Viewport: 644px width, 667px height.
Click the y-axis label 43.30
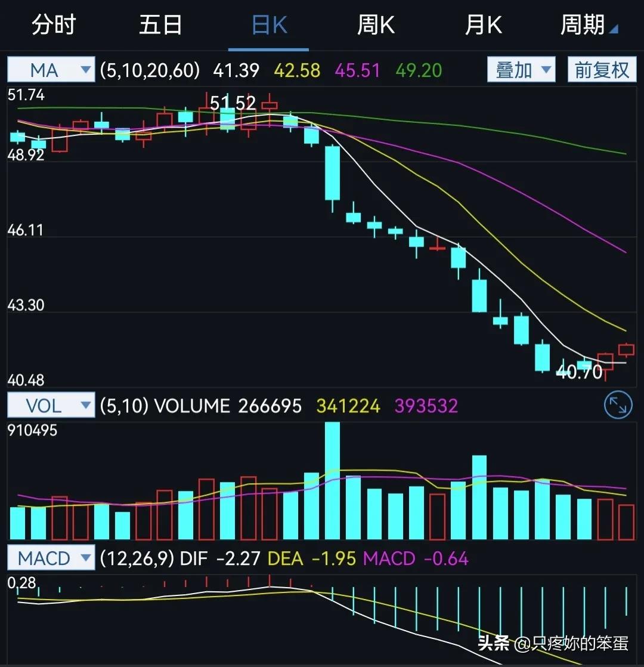click(26, 305)
